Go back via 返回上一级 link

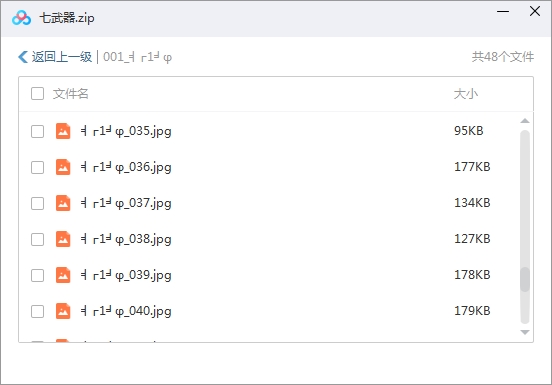pos(62,57)
